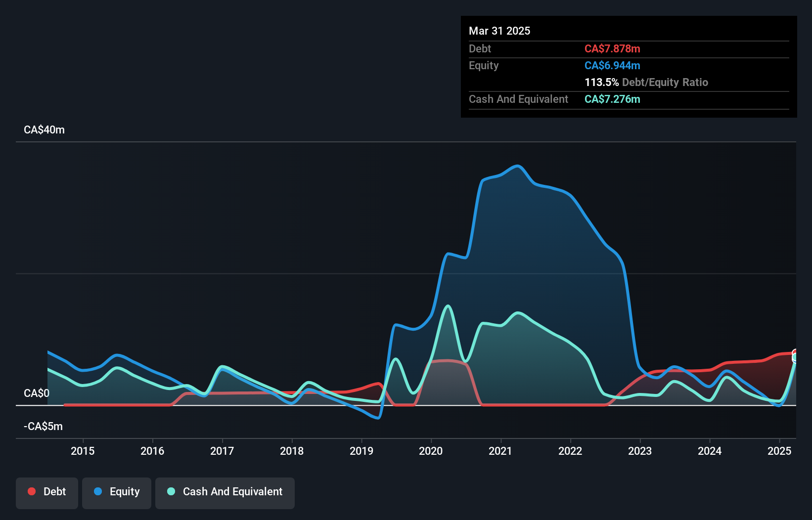Click the 113.5% Debt/Equity Ratio text
This screenshot has height=520, width=812.
646,82
